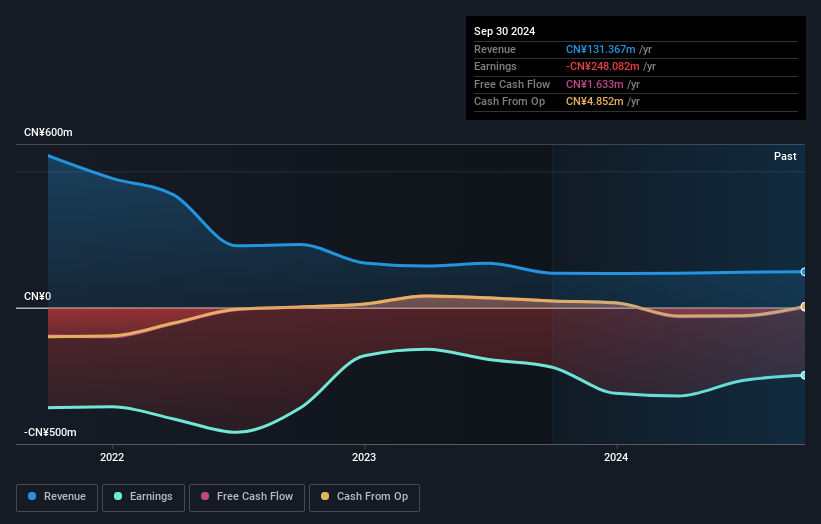
Task: Toggle the Revenue series in the legend
Action: (57, 497)
